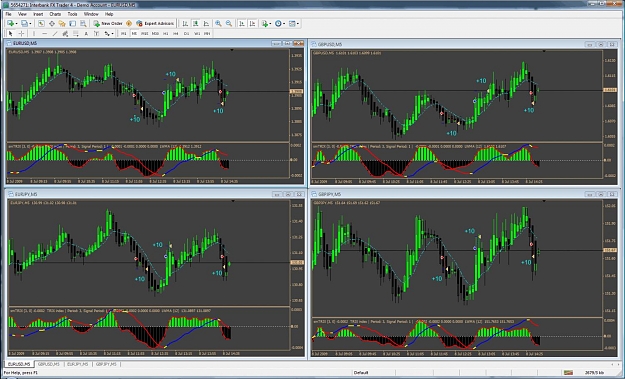Image resolution: width=625 pixels, height=379 pixels.
Task: Open the File menu
Action: [8, 14]
